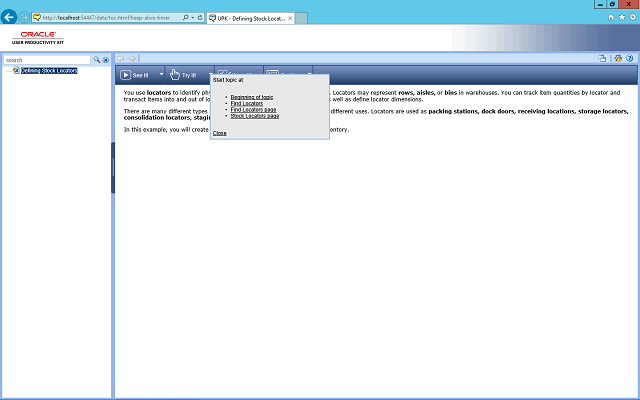Click the bold text 'packing stations, dock doors'
Screen dimensions: 640x400
point(471,111)
